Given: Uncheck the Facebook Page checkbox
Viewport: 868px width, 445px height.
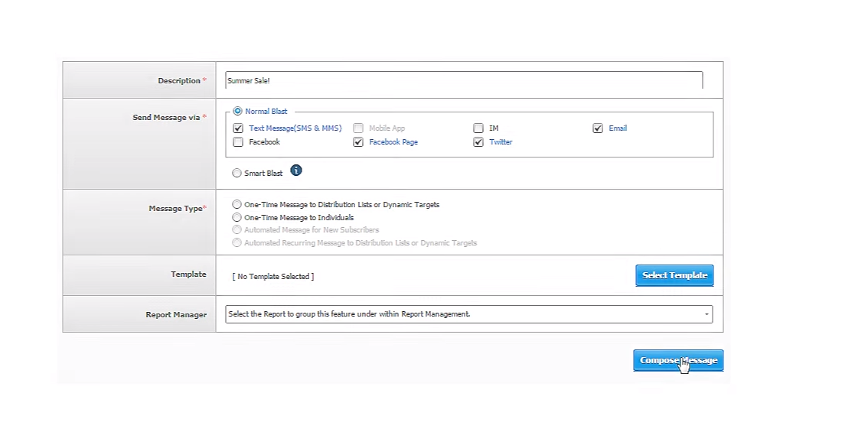Looking at the screenshot, I should 358,142.
